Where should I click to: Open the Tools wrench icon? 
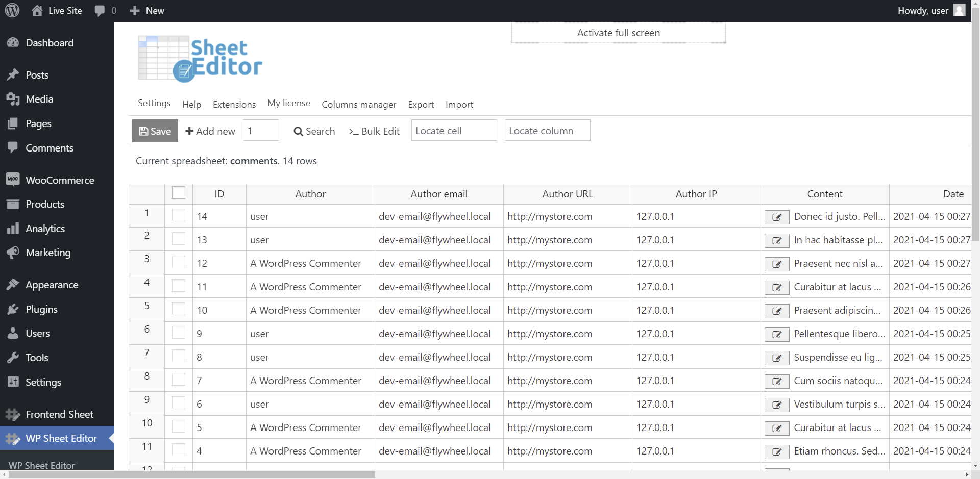tap(13, 358)
